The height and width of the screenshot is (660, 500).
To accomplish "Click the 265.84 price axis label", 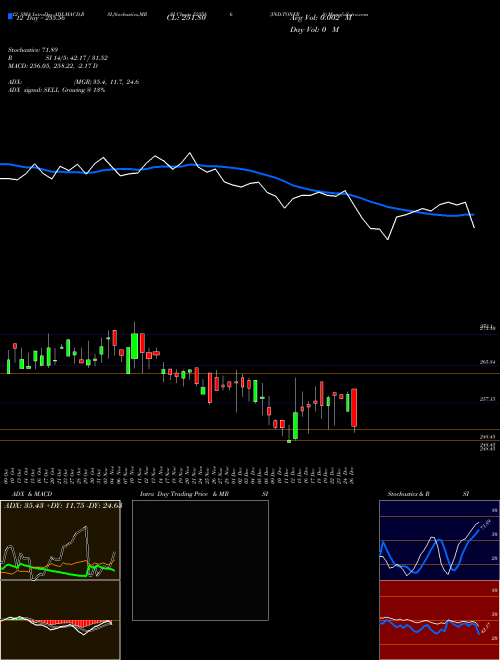I will [487, 362].
